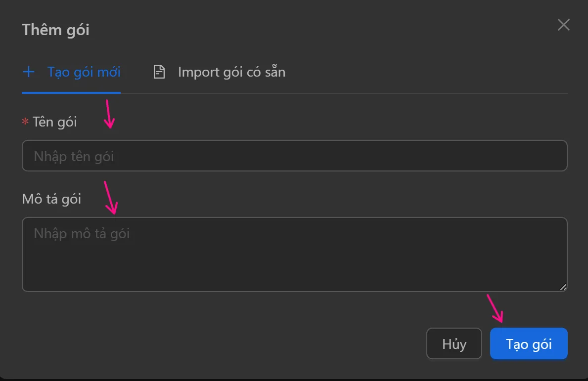
Task: Click the red asterisk beside Tên gói
Action: [x=25, y=122]
